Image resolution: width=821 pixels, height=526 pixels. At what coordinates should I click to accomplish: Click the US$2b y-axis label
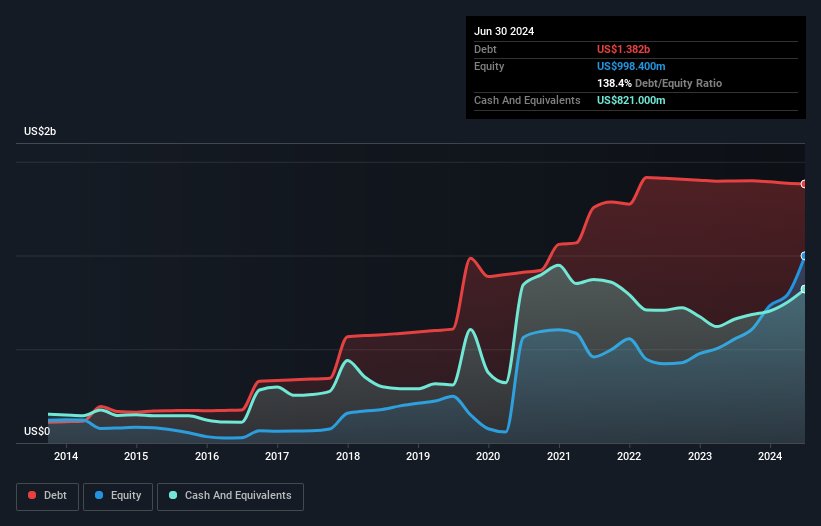click(x=40, y=131)
